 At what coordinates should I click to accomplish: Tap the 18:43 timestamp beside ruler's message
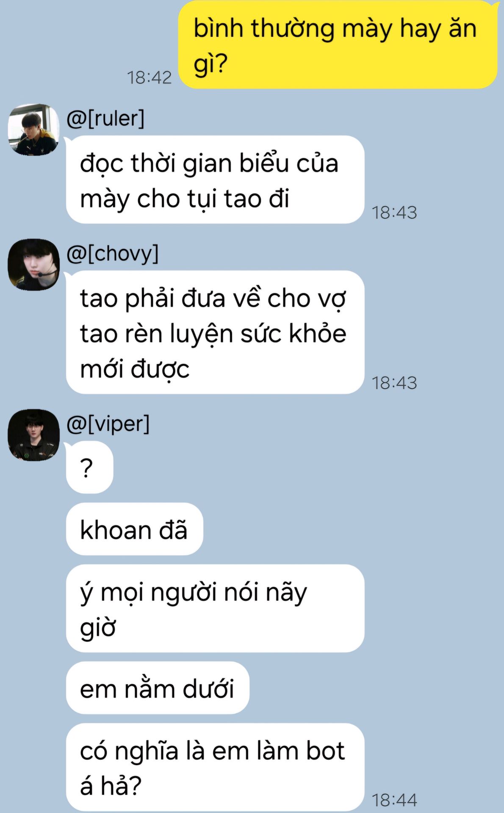click(394, 213)
